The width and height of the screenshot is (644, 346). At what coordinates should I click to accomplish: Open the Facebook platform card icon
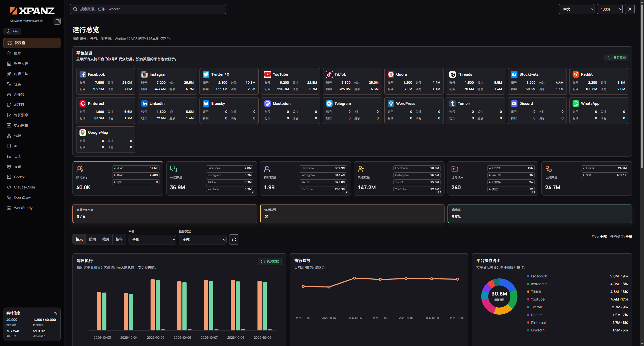(83, 74)
